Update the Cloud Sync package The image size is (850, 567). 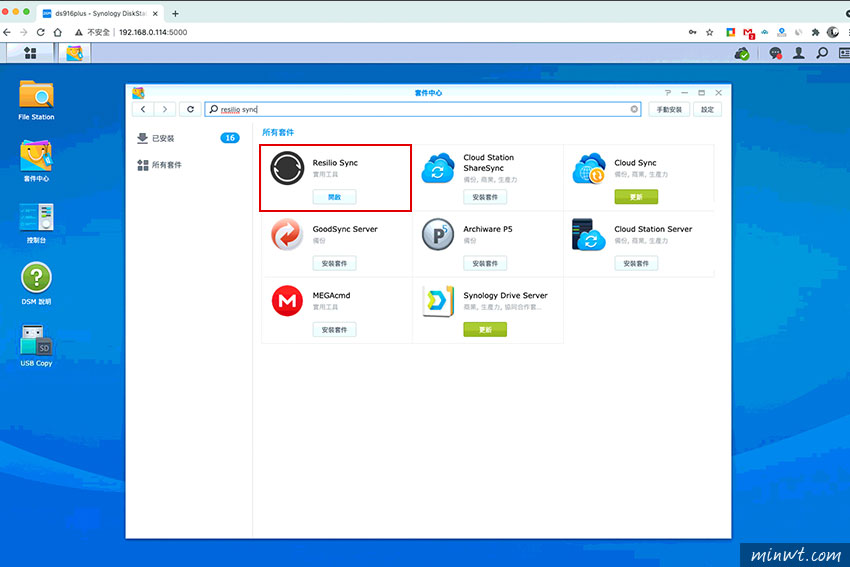coord(636,197)
